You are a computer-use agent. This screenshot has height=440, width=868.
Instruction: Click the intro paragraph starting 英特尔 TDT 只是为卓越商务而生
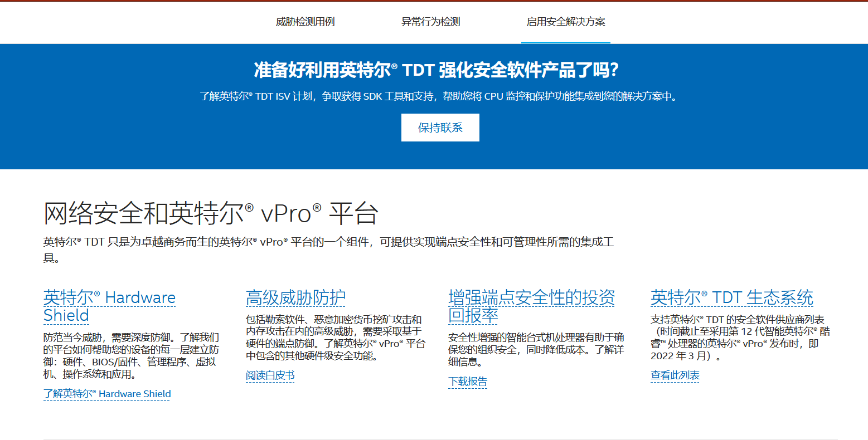click(x=329, y=250)
